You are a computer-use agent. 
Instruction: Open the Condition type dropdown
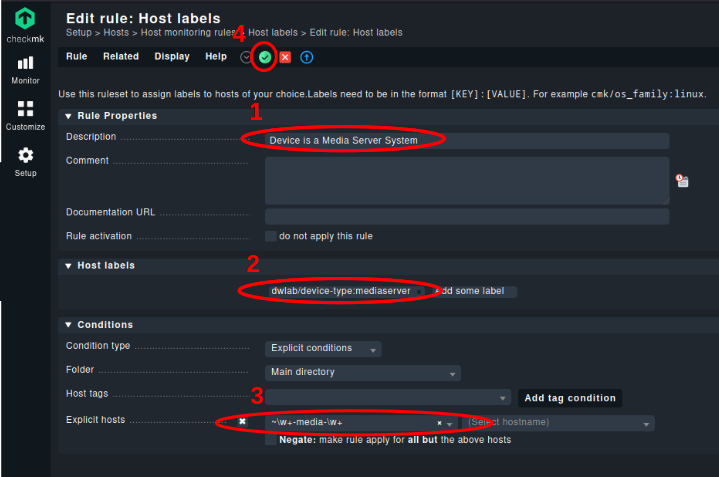pos(323,349)
